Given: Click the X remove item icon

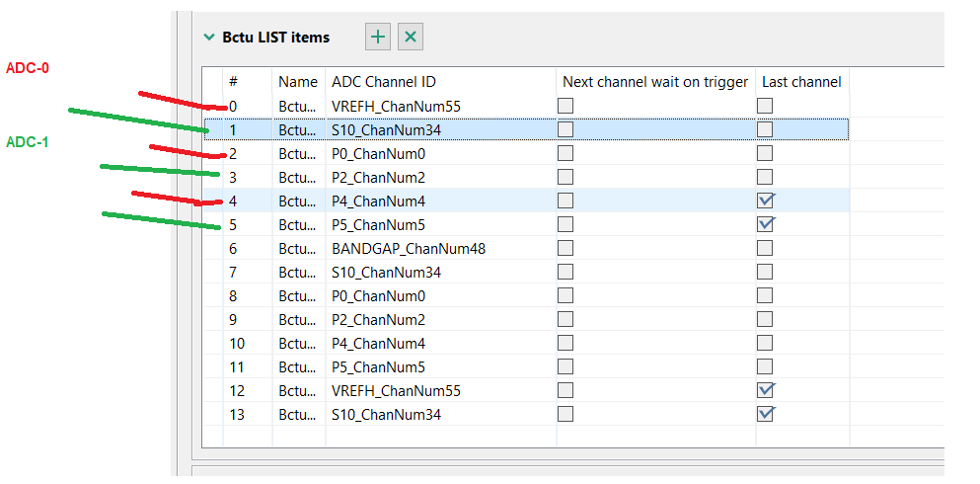Looking at the screenshot, I should [x=411, y=38].
